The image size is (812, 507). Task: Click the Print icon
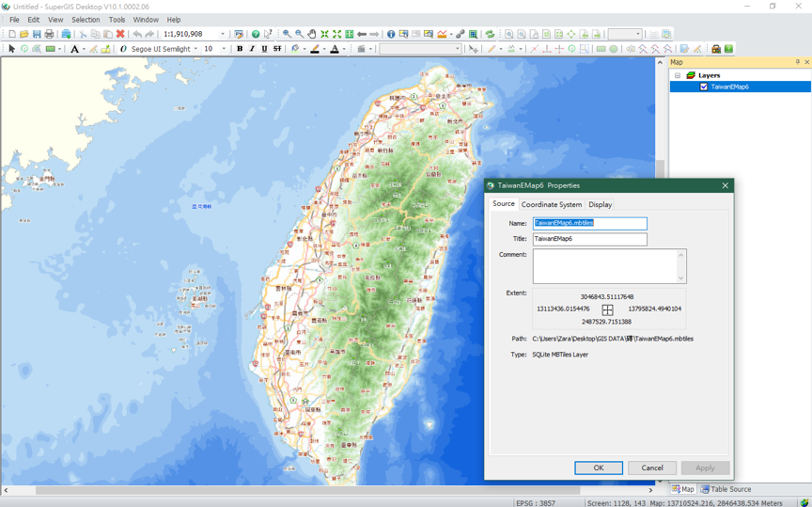tap(49, 34)
